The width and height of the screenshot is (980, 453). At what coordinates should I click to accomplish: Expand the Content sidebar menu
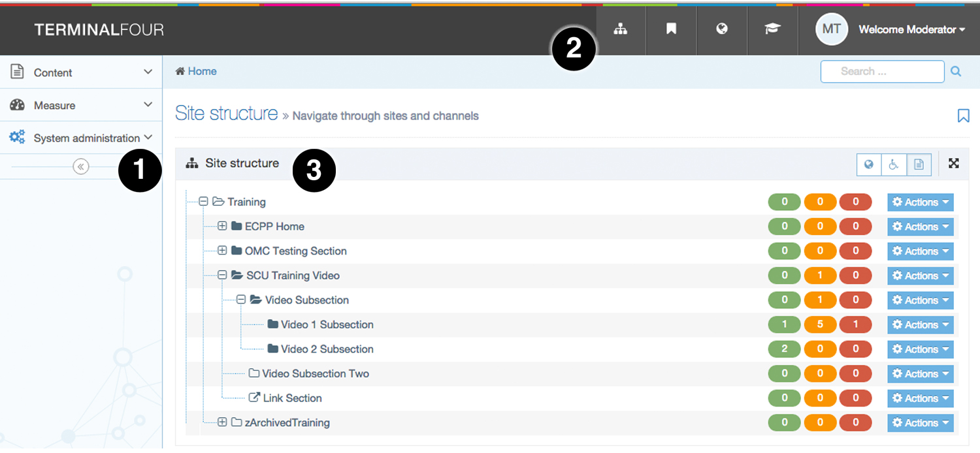coord(81,72)
